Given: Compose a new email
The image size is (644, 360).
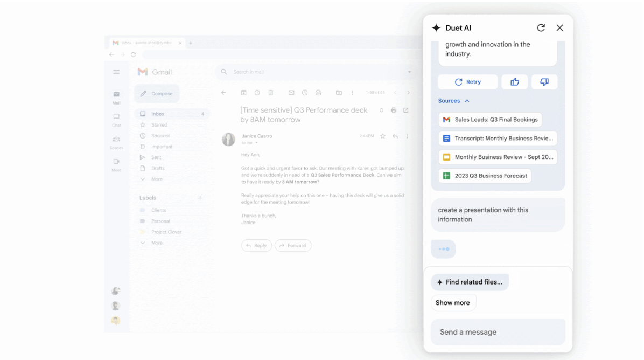Looking at the screenshot, I should pos(157,94).
